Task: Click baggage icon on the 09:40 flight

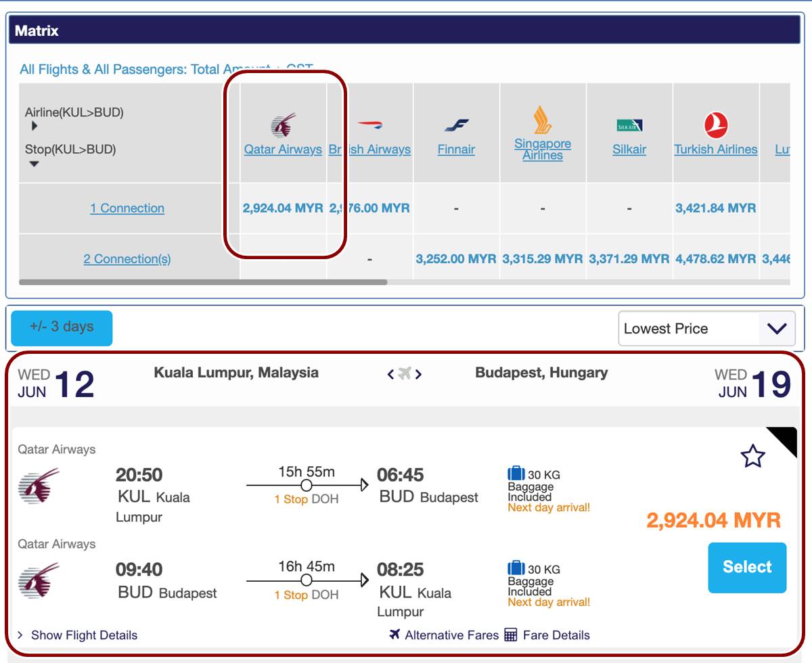Action: tap(516, 568)
